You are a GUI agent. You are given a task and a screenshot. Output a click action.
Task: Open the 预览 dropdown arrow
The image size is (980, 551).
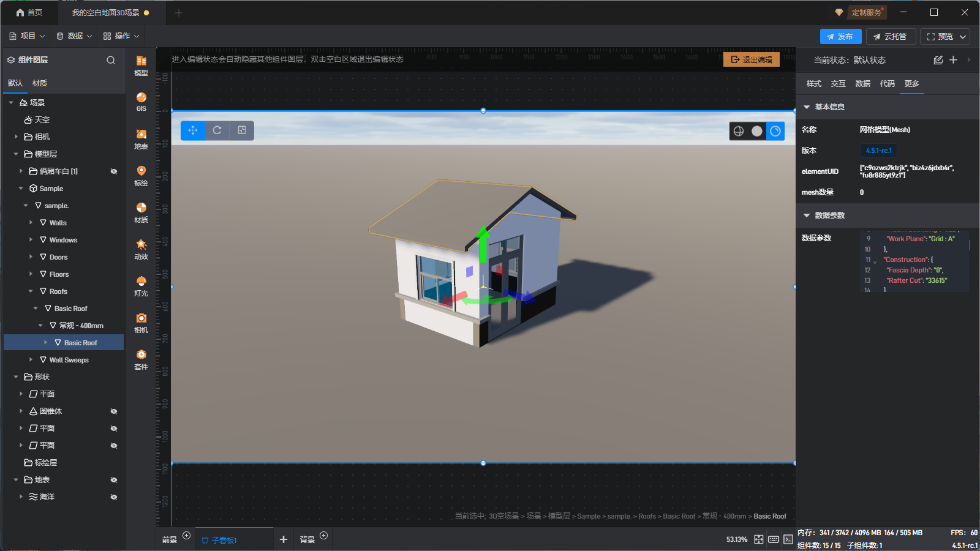coord(963,37)
